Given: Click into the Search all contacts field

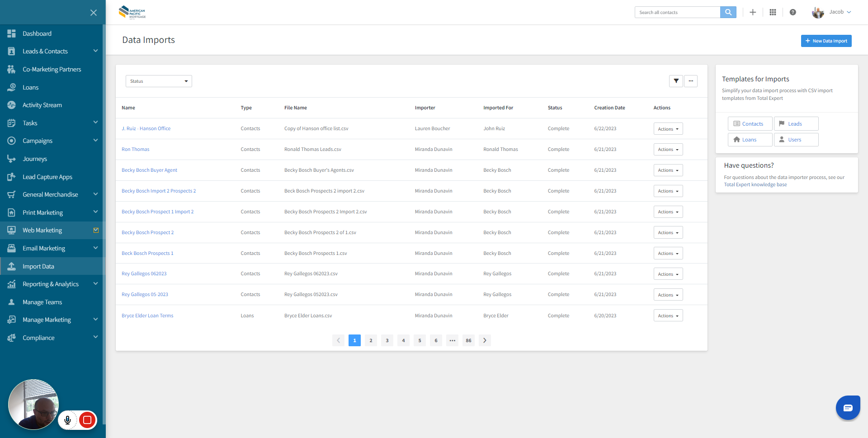Looking at the screenshot, I should (x=677, y=12).
